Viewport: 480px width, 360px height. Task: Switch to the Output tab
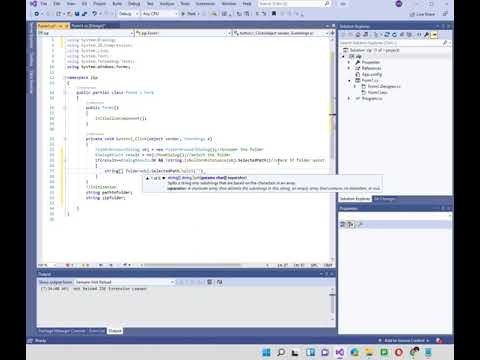pos(115,331)
